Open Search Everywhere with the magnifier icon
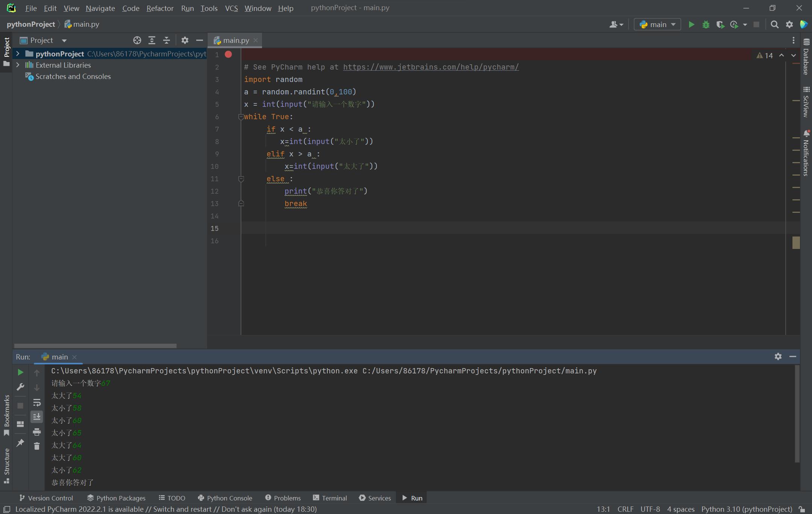This screenshot has height=514, width=812. tap(775, 24)
